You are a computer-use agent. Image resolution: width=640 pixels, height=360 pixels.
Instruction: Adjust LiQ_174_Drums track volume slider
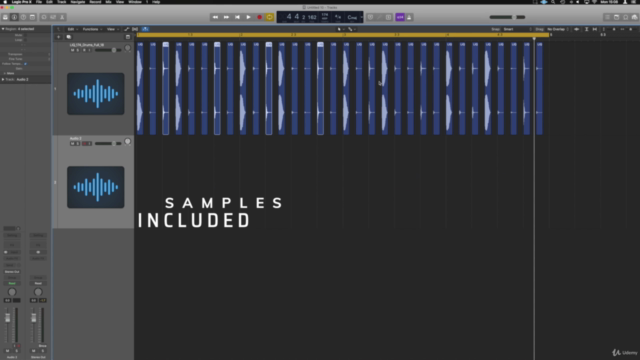[108, 50]
